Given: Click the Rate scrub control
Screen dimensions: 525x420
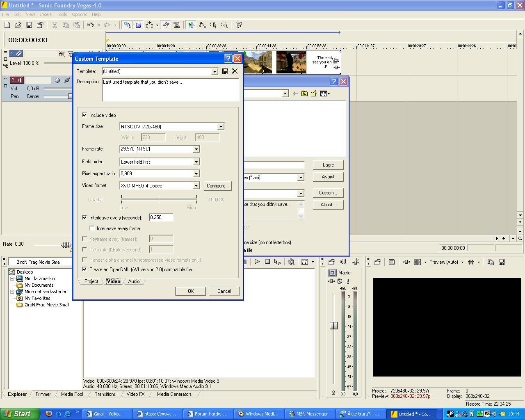Looking at the screenshot, I should pyautogui.click(x=66, y=245).
